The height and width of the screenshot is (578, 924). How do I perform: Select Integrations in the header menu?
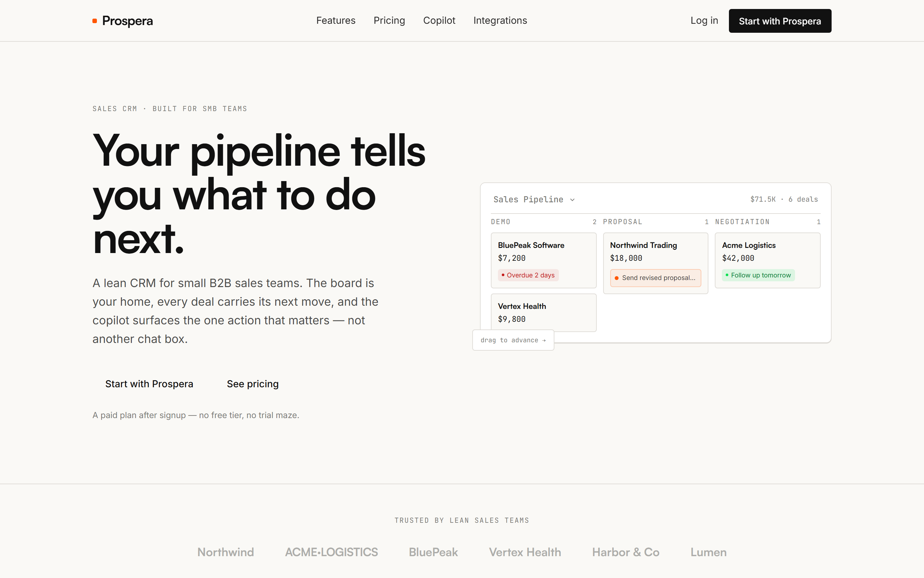point(500,20)
